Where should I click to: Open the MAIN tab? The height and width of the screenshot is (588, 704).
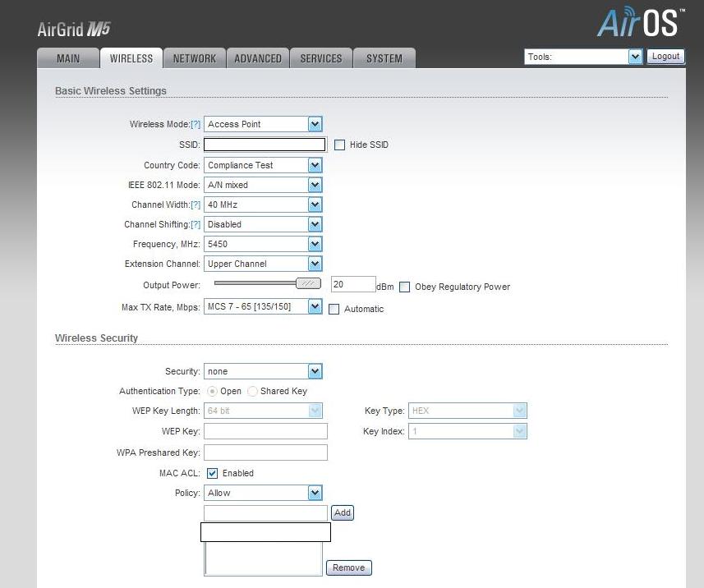[68, 58]
